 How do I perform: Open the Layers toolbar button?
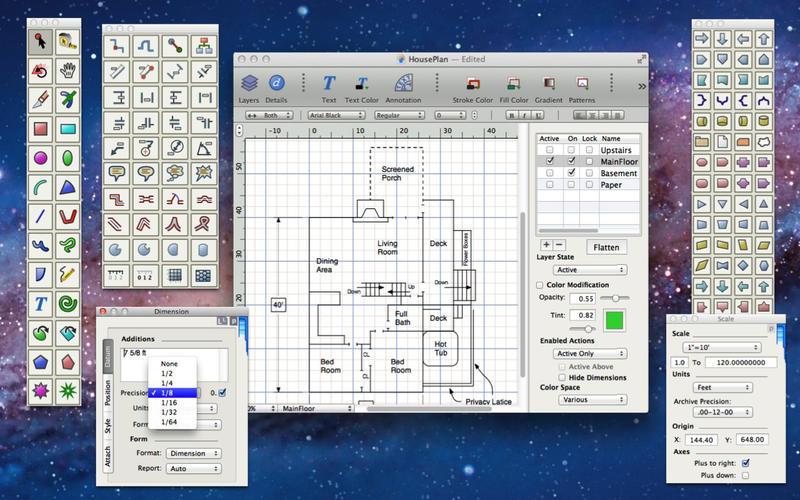(249, 88)
